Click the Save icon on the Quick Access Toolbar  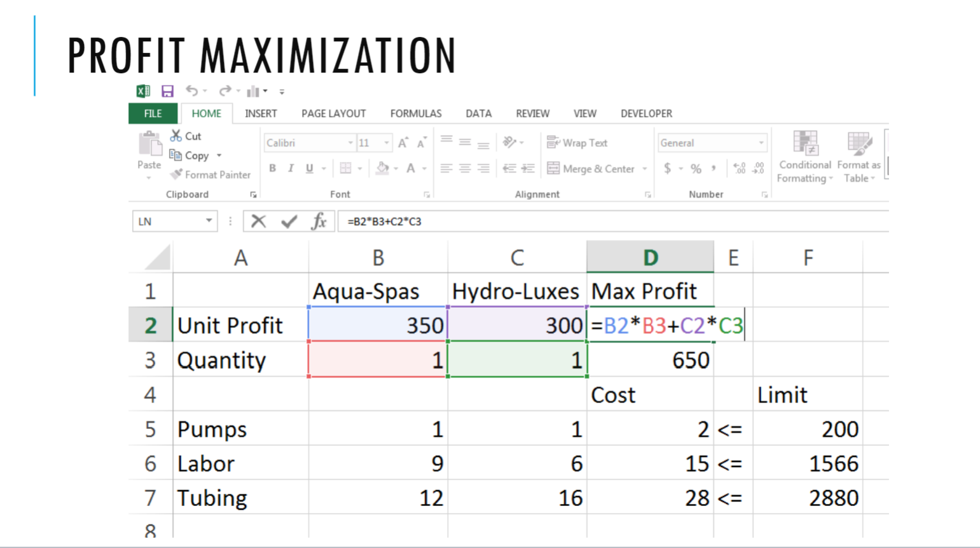[x=168, y=91]
